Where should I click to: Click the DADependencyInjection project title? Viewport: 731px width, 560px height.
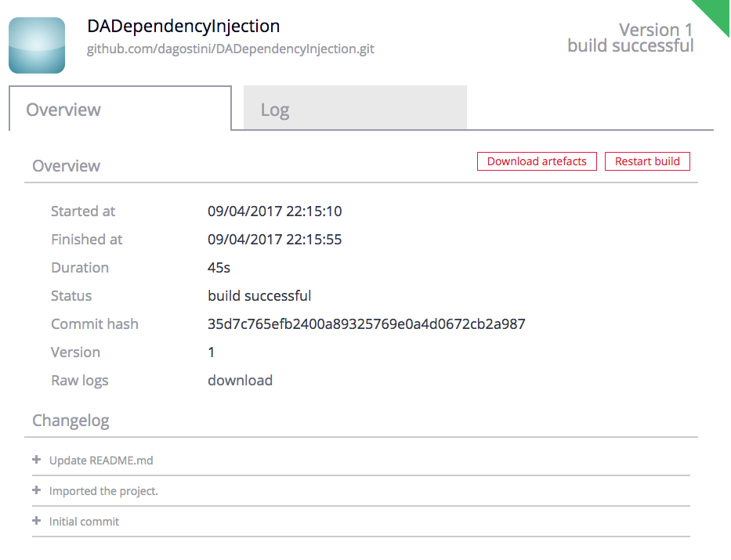pyautogui.click(x=183, y=26)
